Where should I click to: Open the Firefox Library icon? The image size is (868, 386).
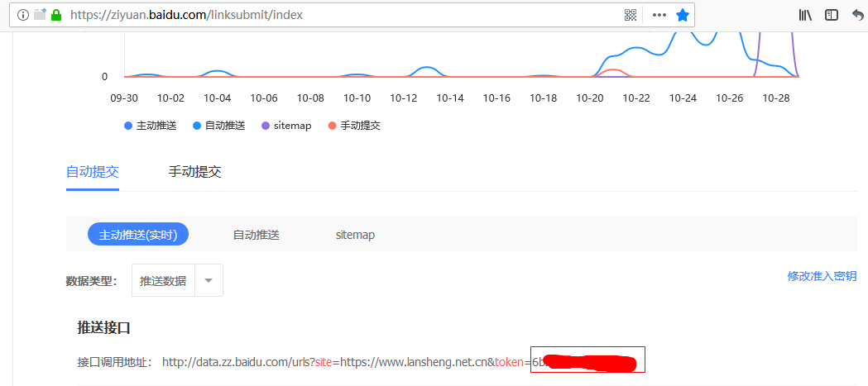tap(805, 15)
